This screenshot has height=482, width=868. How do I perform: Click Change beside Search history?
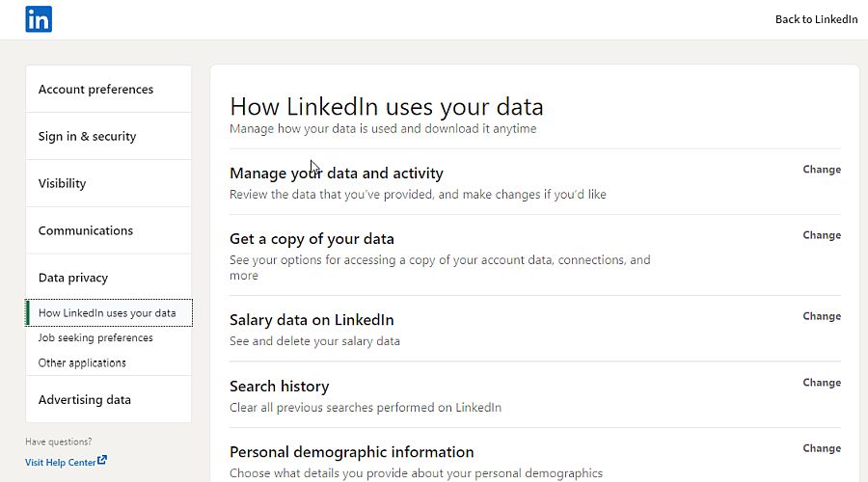tap(822, 383)
